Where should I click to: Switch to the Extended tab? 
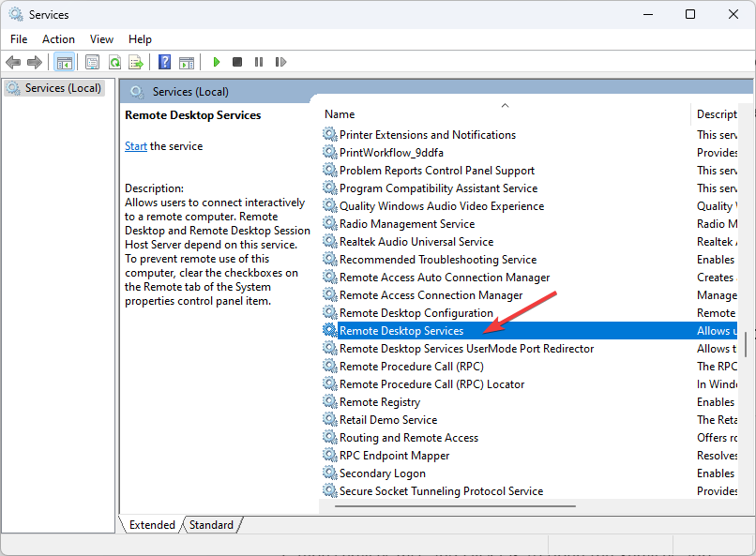coord(152,525)
